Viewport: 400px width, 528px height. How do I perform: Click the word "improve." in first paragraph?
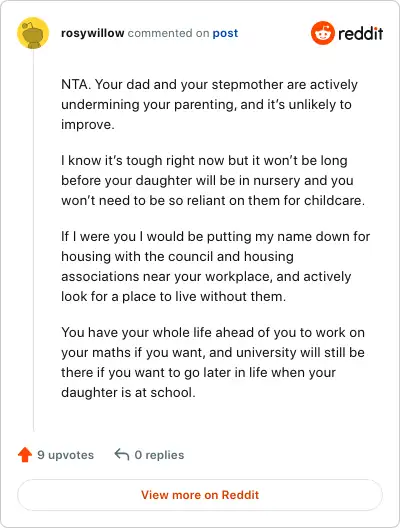[88, 125]
